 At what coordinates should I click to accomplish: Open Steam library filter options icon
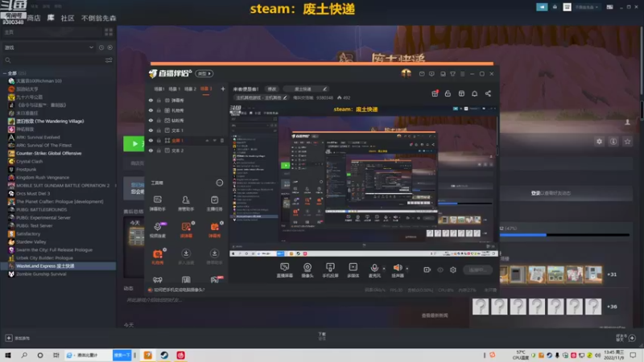109,60
